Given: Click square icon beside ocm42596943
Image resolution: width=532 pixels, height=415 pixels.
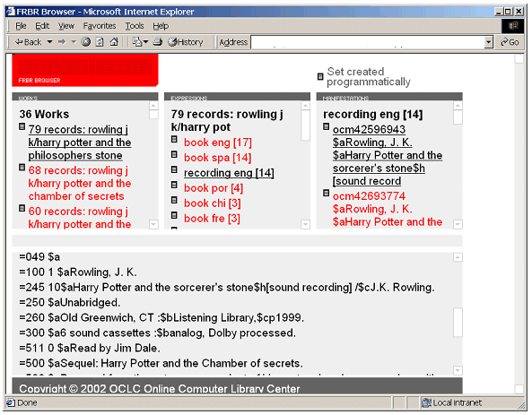Looking at the screenshot, I should coord(327,126).
